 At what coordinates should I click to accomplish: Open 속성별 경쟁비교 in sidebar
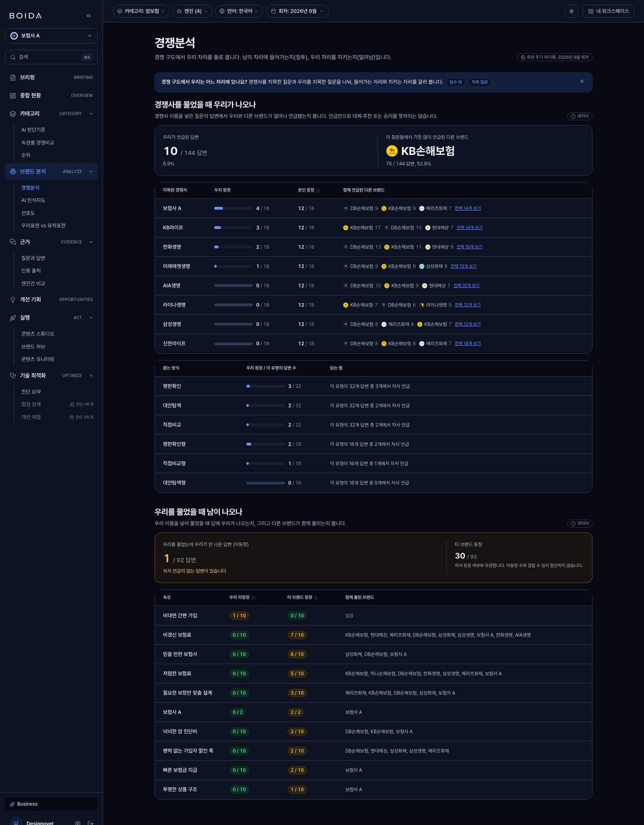point(38,142)
